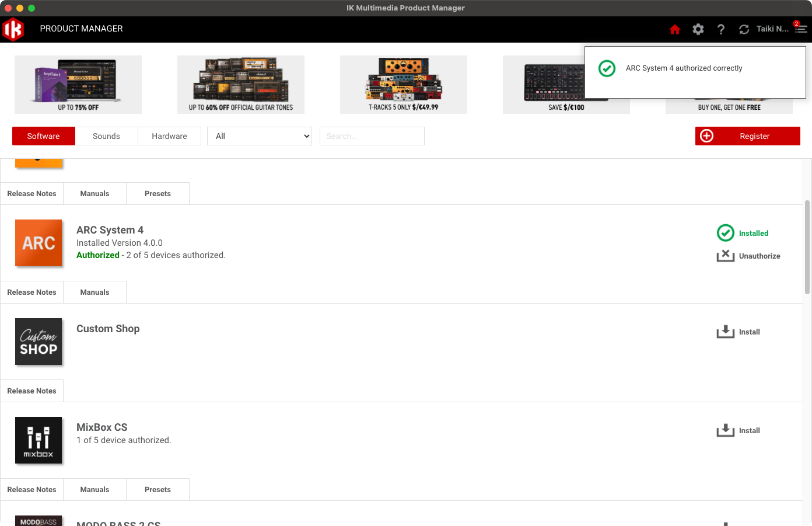Click the Custom Shop product icon
812x526 pixels.
tap(38, 342)
